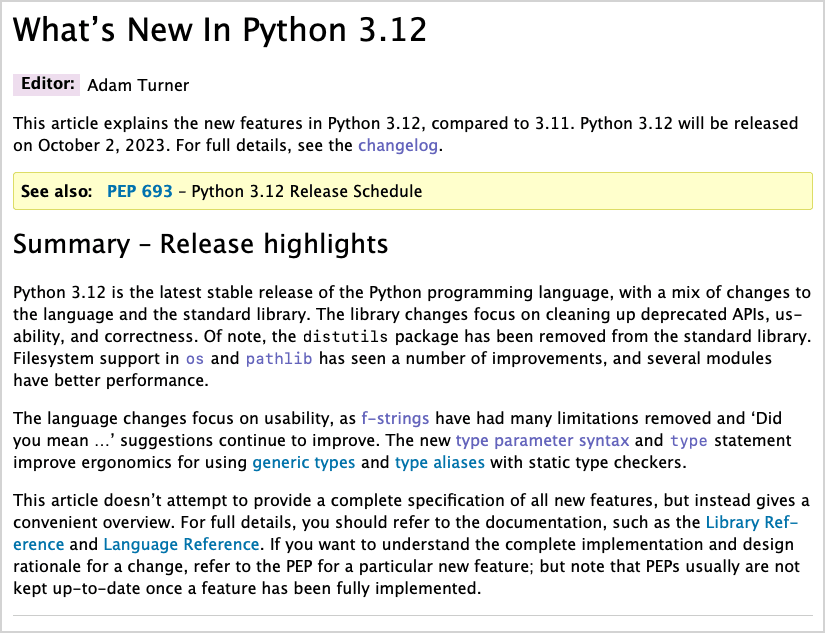
Task: Open the generic types link
Action: 304,463
